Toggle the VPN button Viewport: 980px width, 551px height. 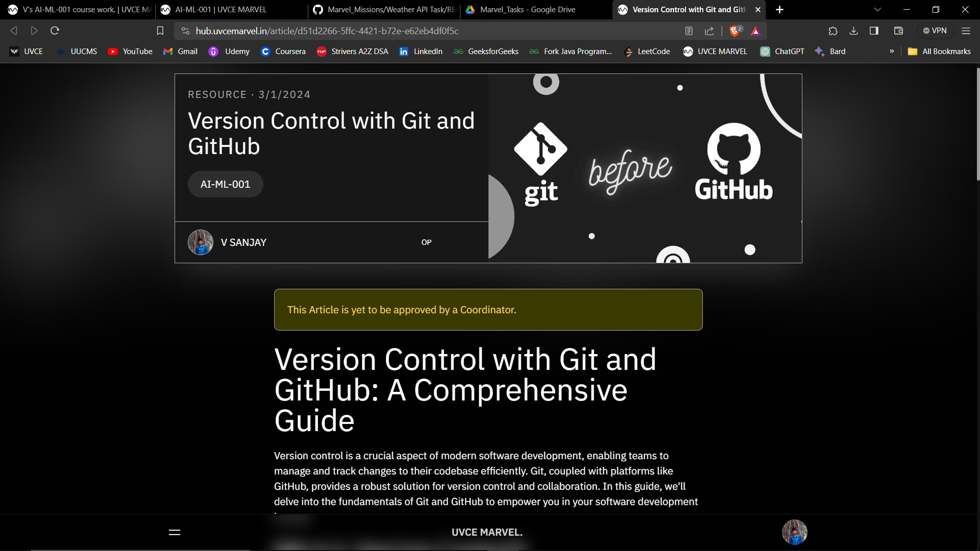pyautogui.click(x=935, y=31)
